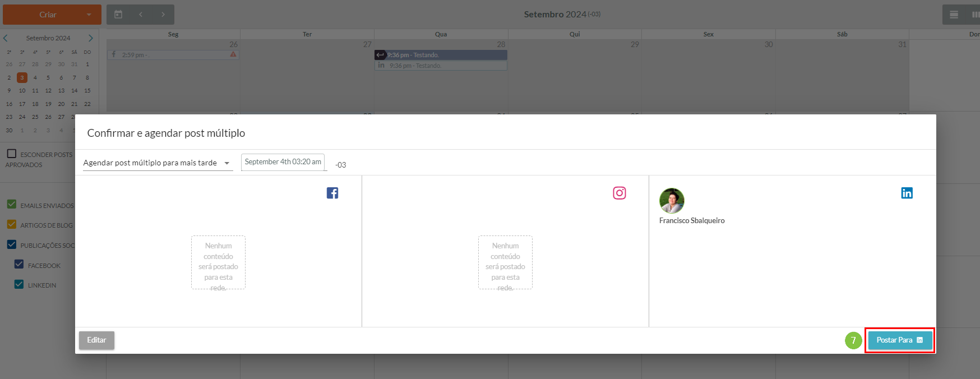Click the Facebook empty content placeholder
Viewport: 980px width, 379px height.
(x=218, y=262)
